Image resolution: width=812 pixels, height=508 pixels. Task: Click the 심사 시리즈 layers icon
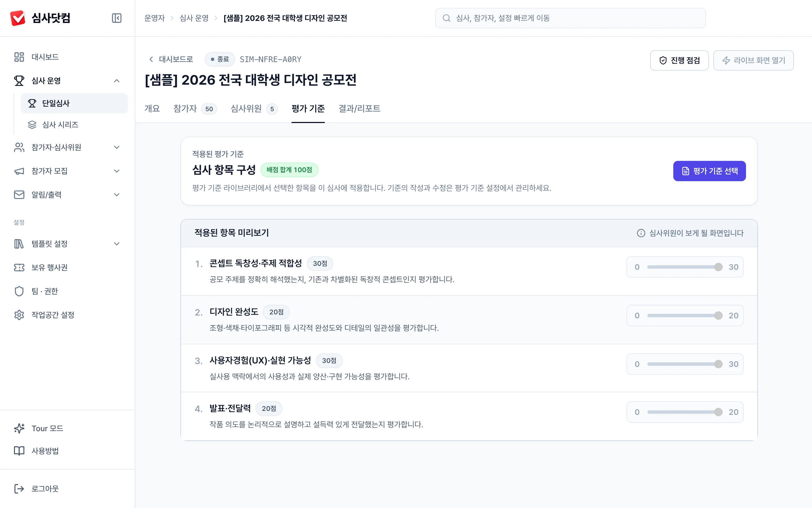pos(32,125)
